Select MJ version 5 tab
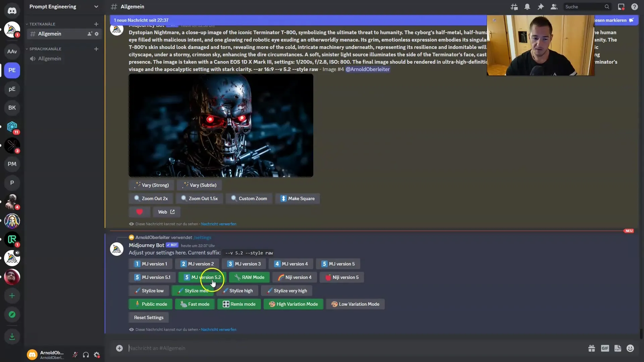 click(x=338, y=263)
